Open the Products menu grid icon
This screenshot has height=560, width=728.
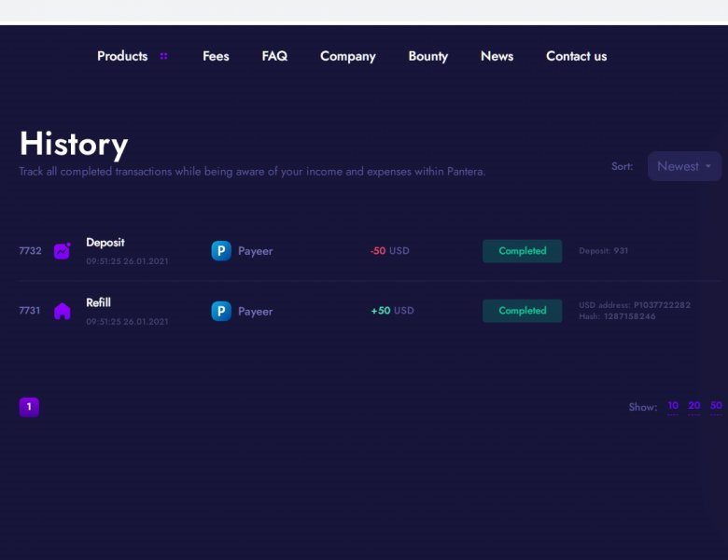[x=163, y=56]
